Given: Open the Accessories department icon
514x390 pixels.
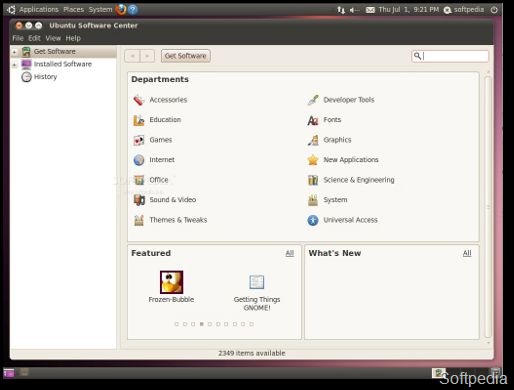Looking at the screenshot, I should [x=139, y=100].
